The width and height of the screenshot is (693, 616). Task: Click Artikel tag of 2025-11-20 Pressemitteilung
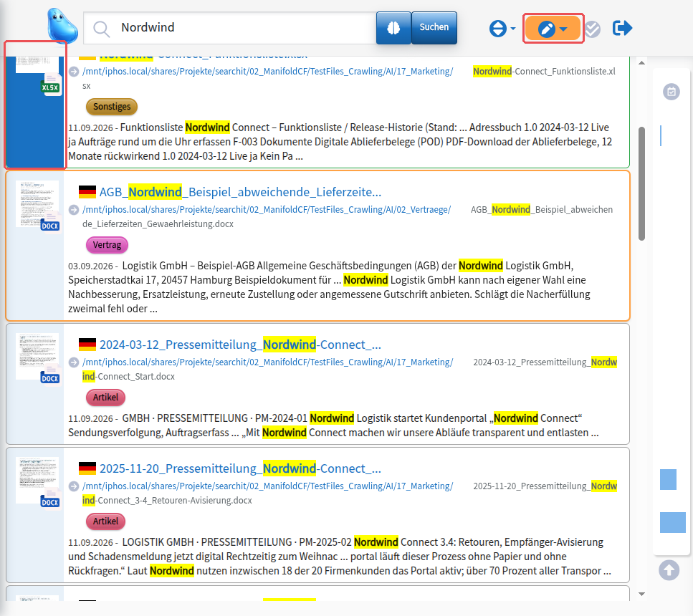[x=105, y=521]
